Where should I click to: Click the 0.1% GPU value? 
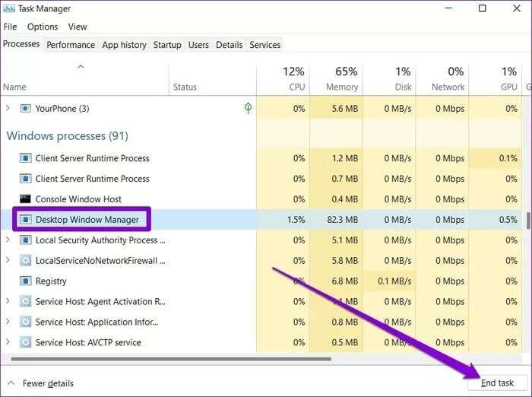(x=508, y=158)
